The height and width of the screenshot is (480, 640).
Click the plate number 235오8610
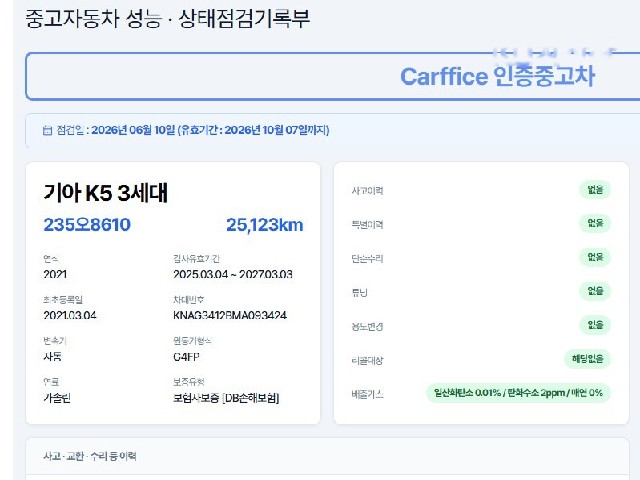tap(87, 225)
